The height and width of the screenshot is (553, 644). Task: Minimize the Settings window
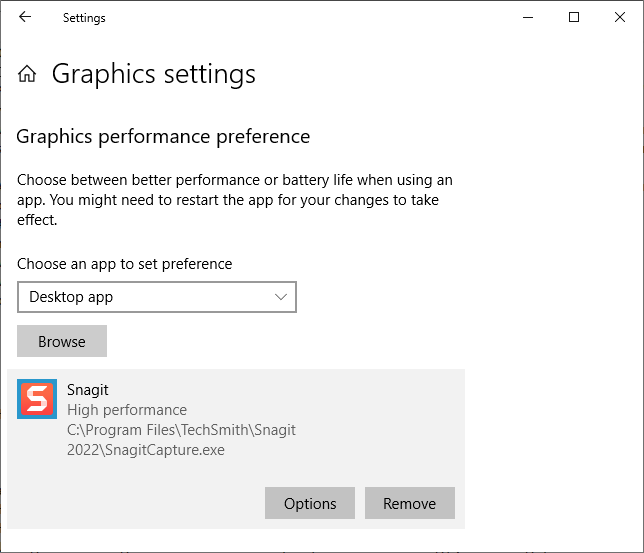526,17
